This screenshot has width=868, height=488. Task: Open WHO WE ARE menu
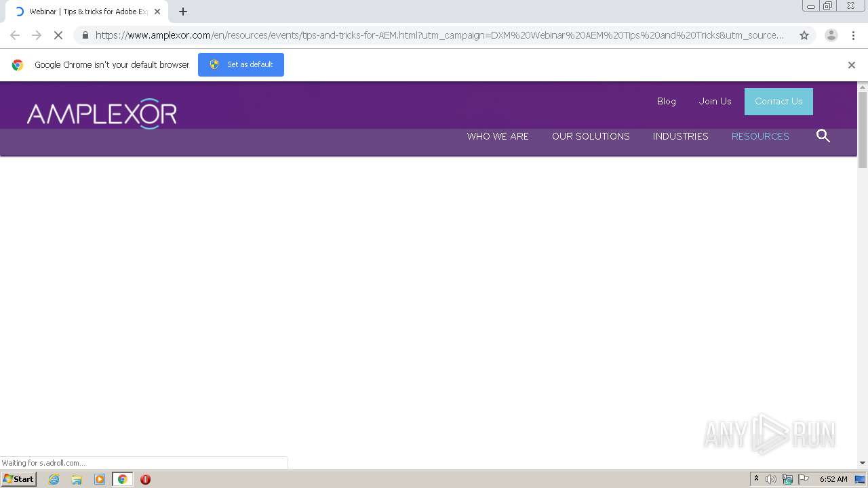(498, 136)
